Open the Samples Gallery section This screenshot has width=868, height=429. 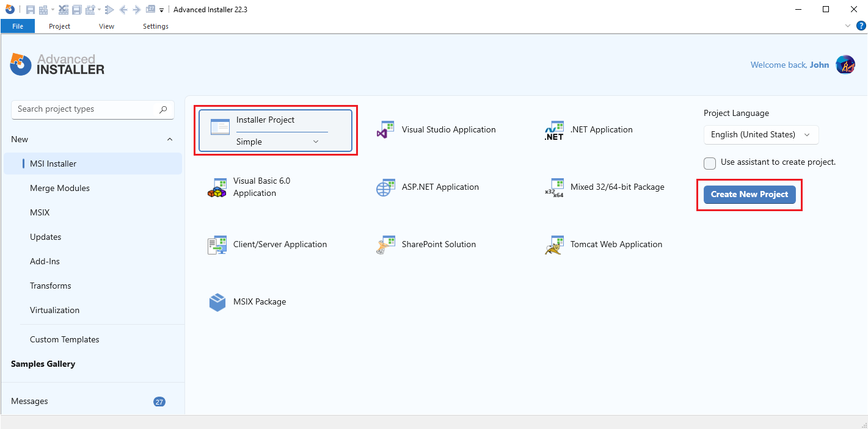click(x=43, y=364)
